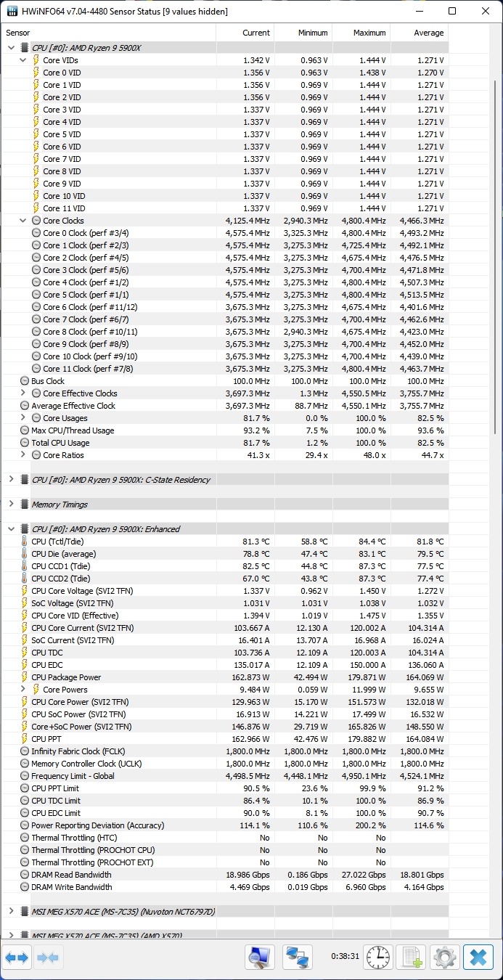
Task: Expand the Core Powers group
Action: point(23,690)
